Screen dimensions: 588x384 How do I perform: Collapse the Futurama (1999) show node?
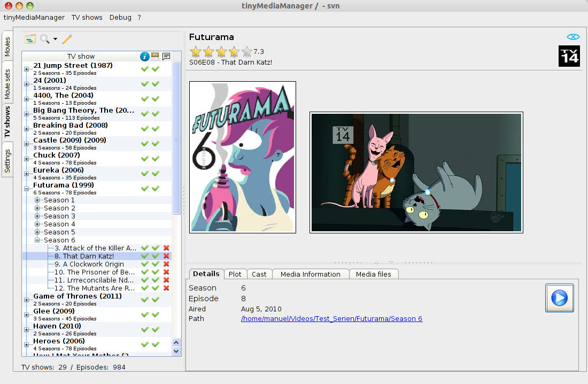point(27,189)
